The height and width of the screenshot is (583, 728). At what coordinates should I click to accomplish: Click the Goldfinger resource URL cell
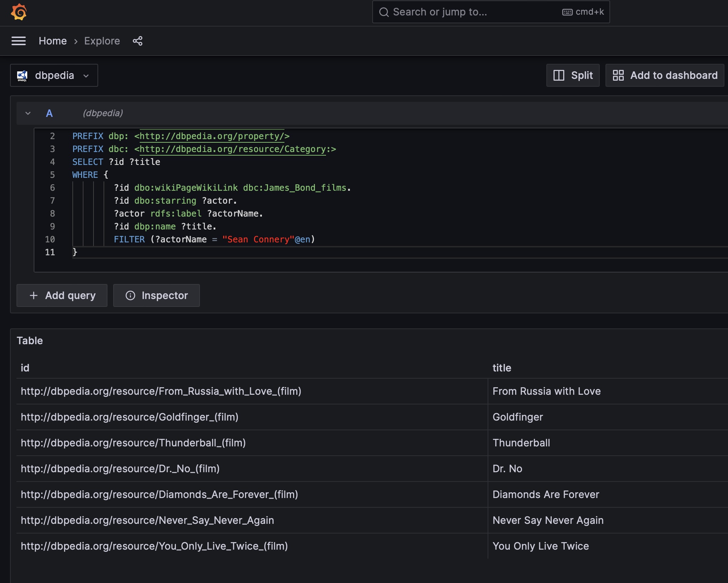click(x=130, y=417)
